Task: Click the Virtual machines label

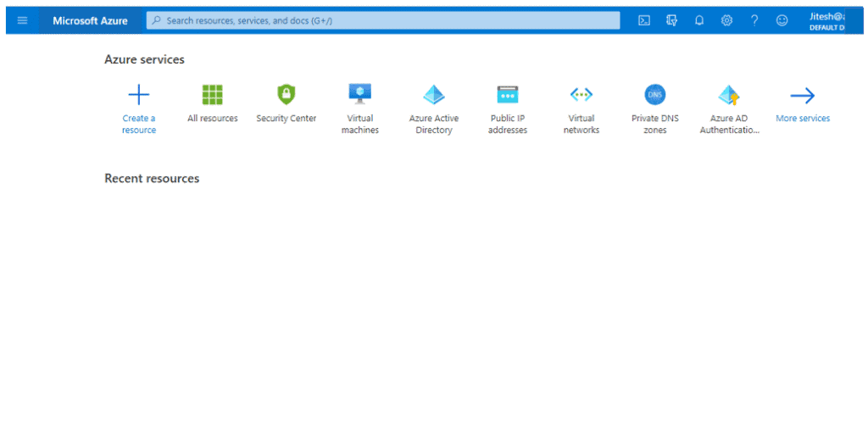Action: 359,124
